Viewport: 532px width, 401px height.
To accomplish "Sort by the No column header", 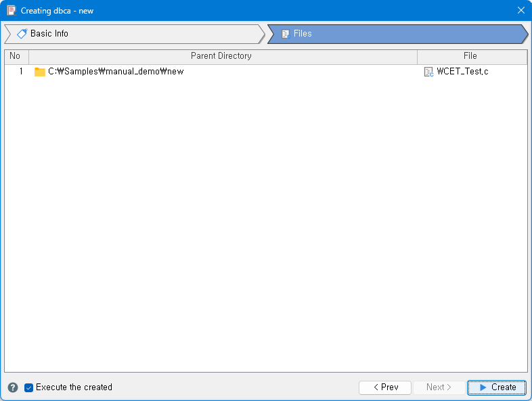I will pos(16,56).
